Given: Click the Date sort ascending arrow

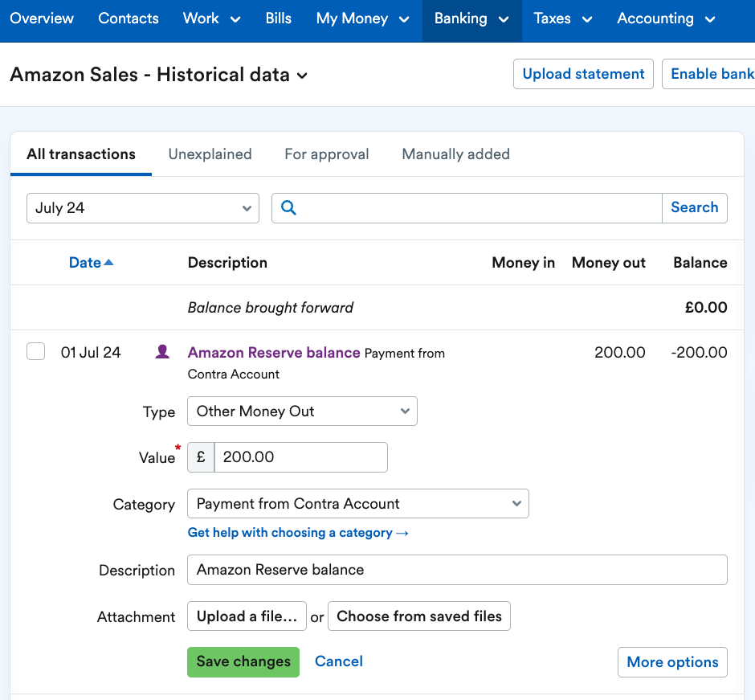Looking at the screenshot, I should pos(108,262).
